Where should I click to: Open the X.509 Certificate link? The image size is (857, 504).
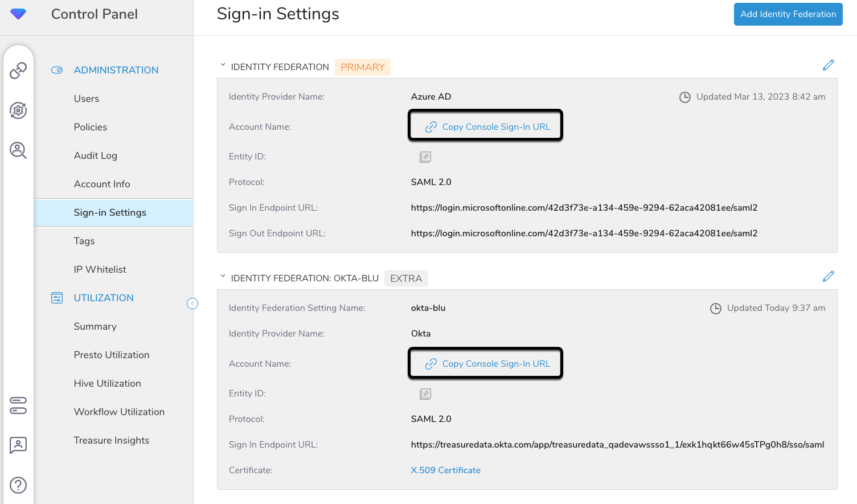point(446,470)
